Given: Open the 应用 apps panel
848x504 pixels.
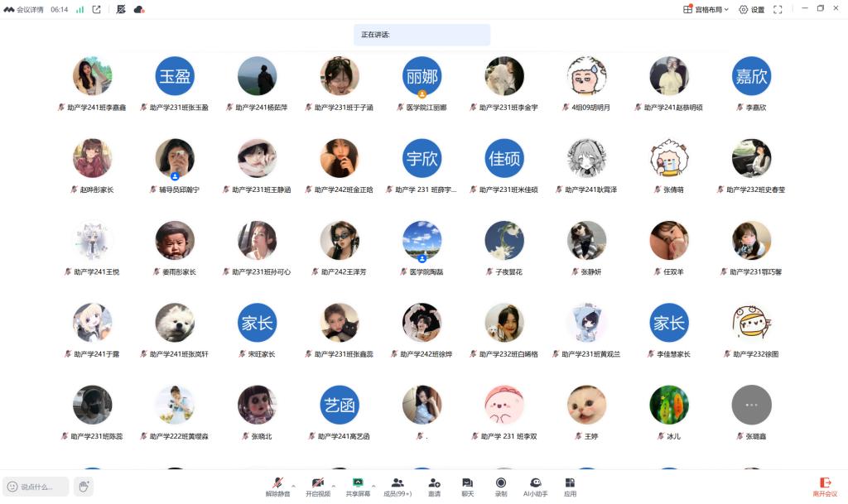Looking at the screenshot, I should coord(570,486).
